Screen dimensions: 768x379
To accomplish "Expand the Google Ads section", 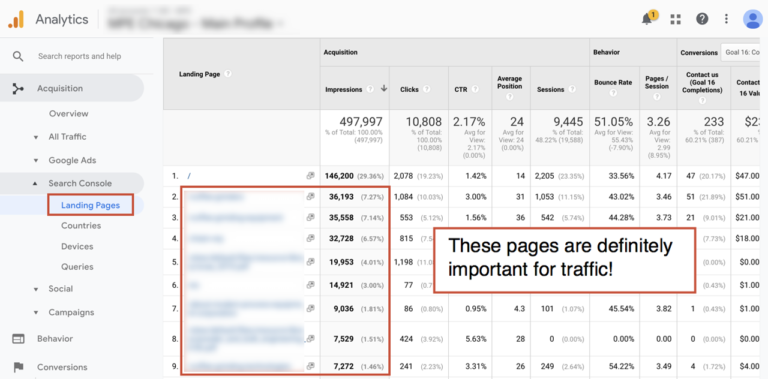I will pyautogui.click(x=35, y=161).
